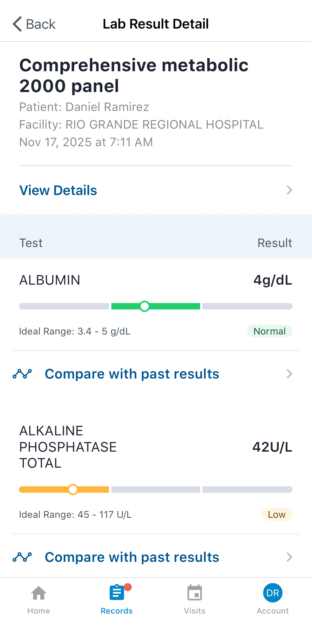
Task: Open the chevron beside Albumin's compare row
Action: point(289,374)
